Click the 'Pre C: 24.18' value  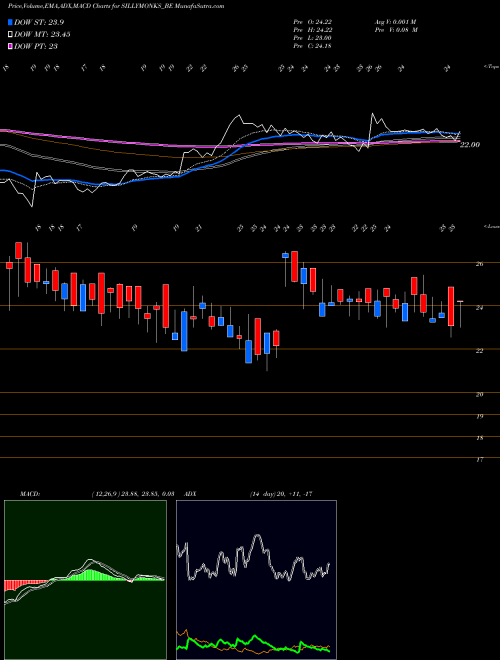(313, 46)
